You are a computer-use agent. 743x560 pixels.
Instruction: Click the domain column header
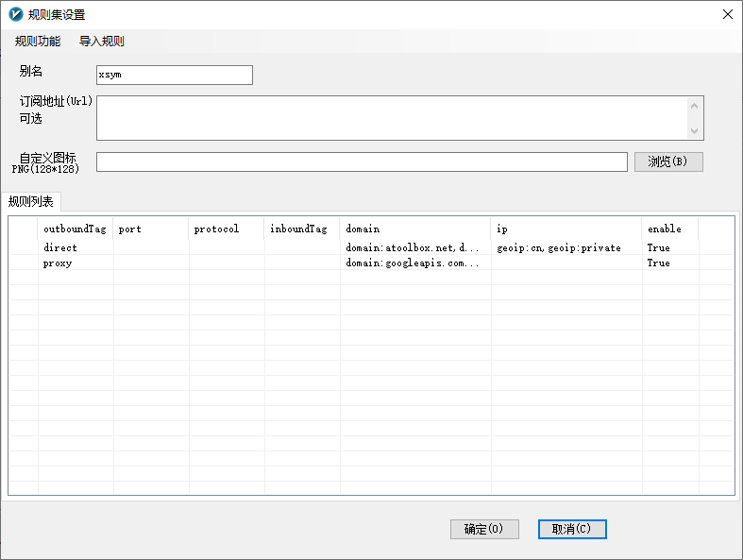tap(415, 229)
